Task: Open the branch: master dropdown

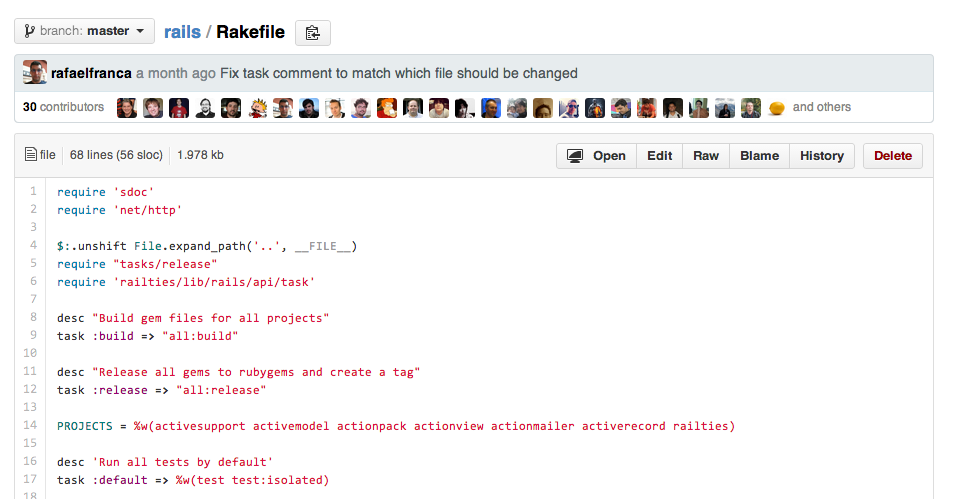Action: point(84,31)
